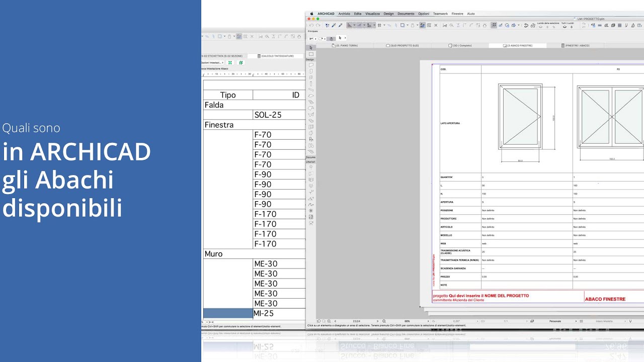Click the 23/24 page indicator in bottom bar
Screen dimensions: 644x362
pos(356,321)
